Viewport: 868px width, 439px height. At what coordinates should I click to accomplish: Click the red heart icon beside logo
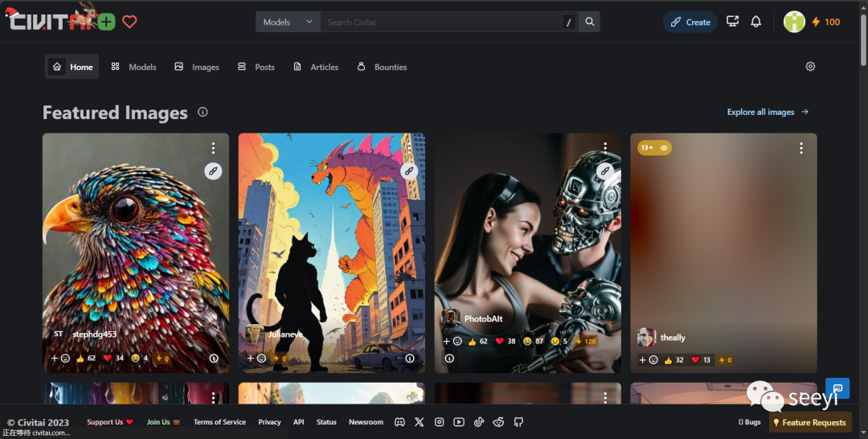pyautogui.click(x=129, y=22)
